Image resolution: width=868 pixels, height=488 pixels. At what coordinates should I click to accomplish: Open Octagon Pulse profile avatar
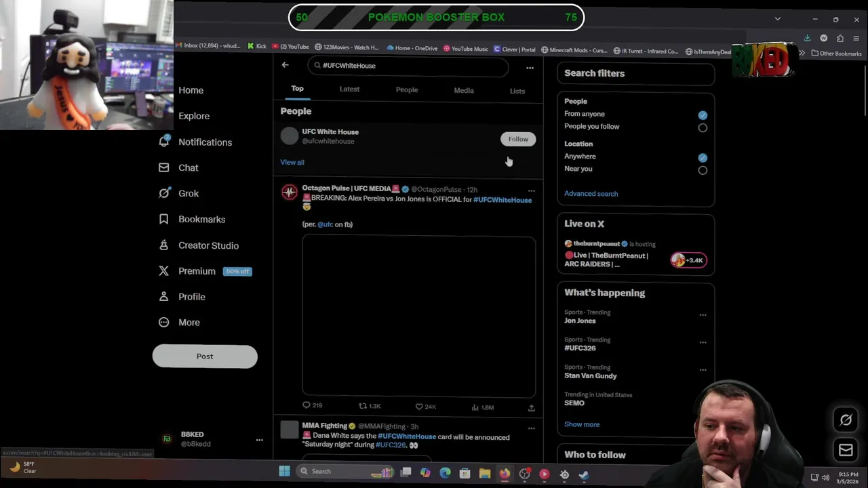[290, 192]
